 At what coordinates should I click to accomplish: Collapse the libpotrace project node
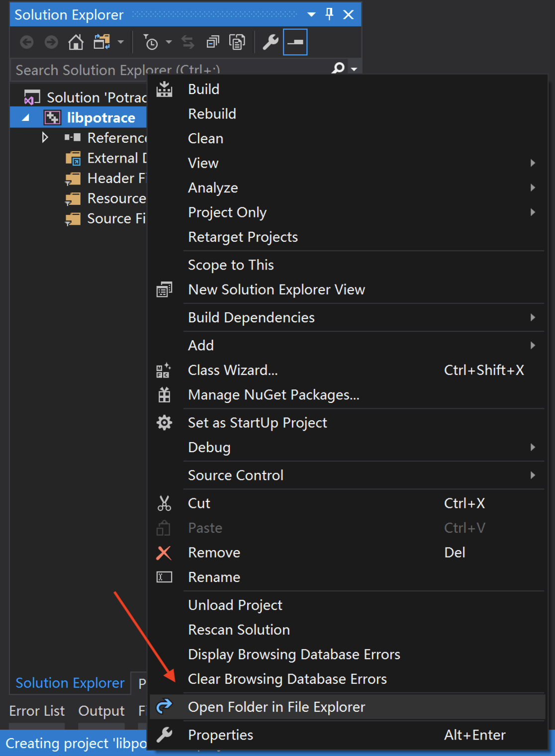pyautogui.click(x=26, y=118)
